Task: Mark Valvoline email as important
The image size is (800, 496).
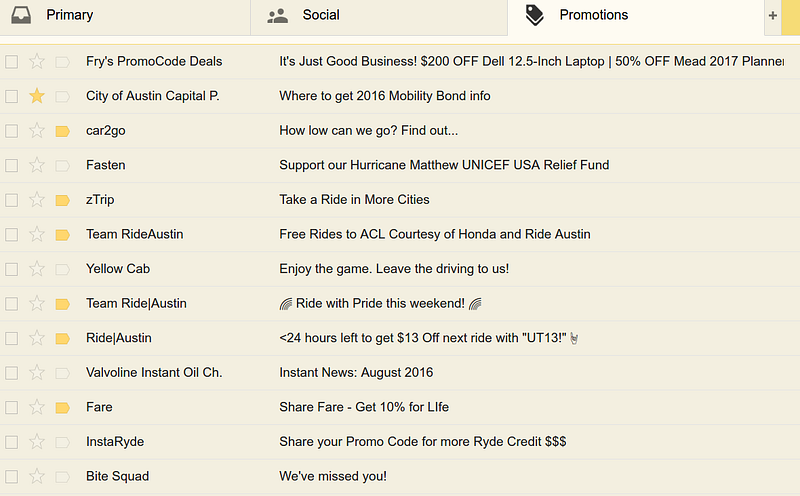Action: (x=62, y=373)
